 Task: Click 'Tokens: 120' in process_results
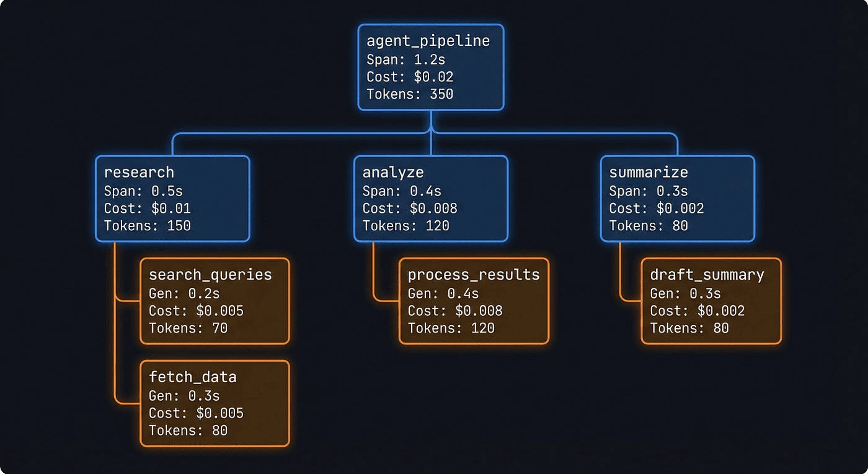click(451, 328)
